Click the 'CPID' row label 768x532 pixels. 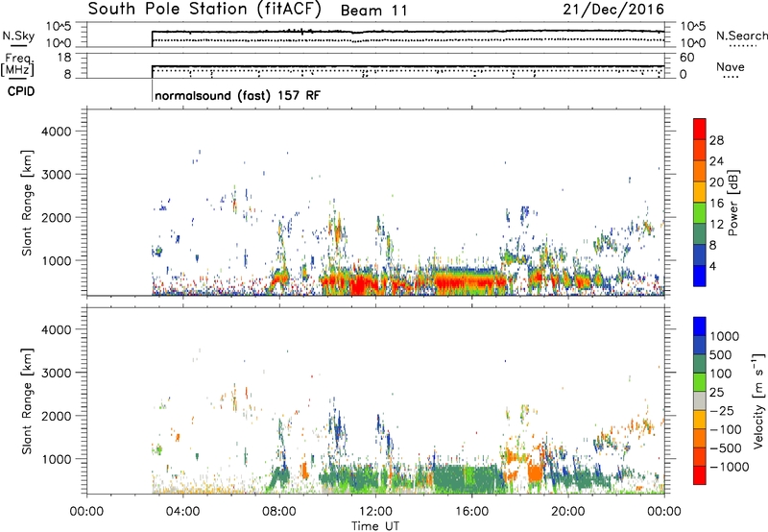click(21, 91)
